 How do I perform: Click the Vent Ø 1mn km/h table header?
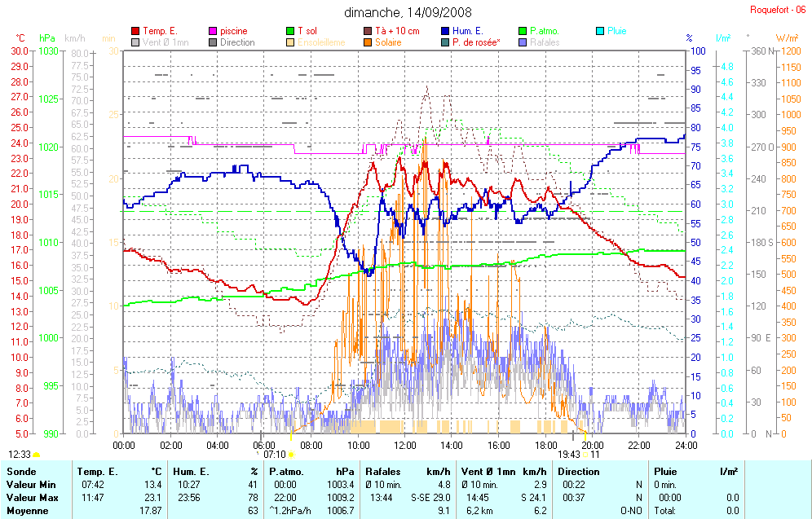point(504,472)
